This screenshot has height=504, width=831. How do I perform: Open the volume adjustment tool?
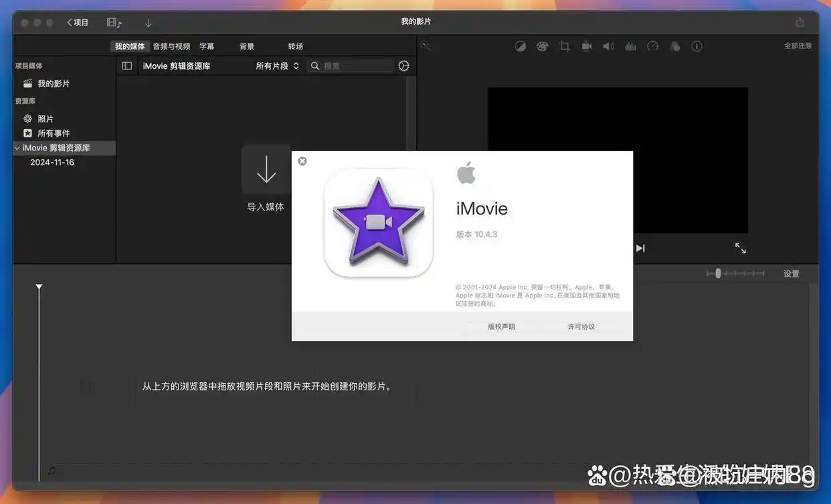pyautogui.click(x=608, y=46)
